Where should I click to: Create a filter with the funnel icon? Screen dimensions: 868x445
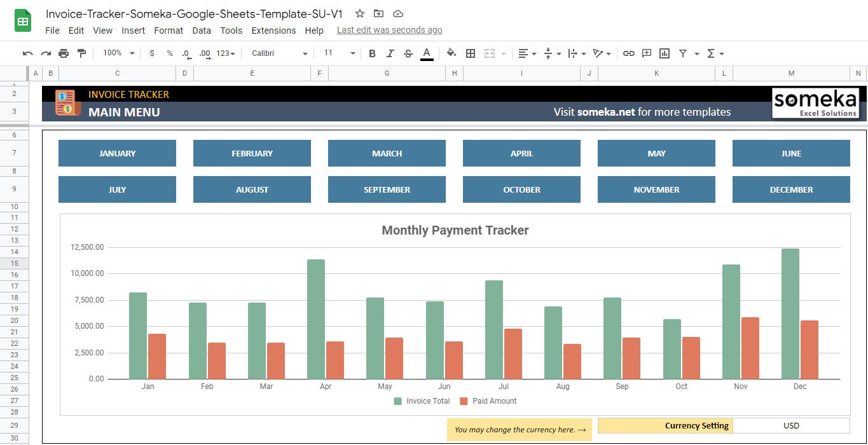(x=683, y=53)
